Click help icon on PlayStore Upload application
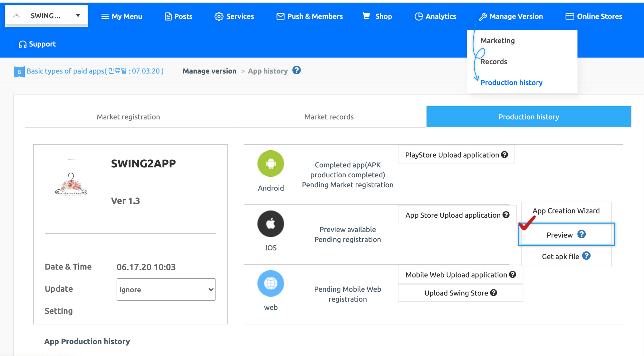Screen dimensions: 644x356 (505, 155)
